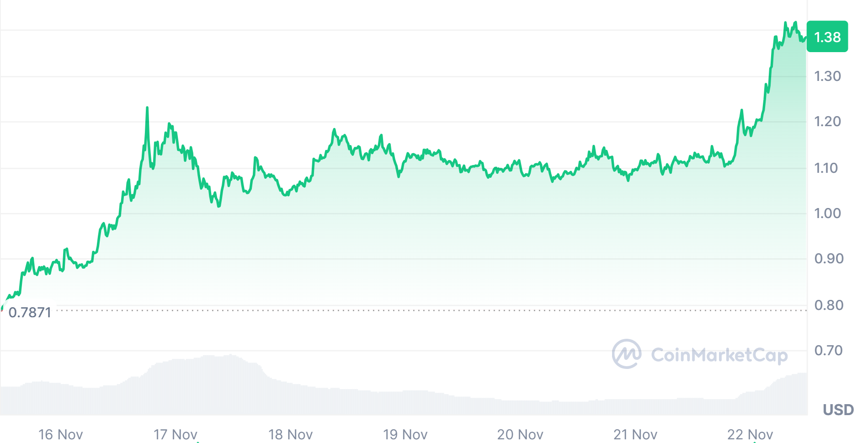Click the sharp price spike before 17 Nov
Viewport: 868px width, 443px height.
[147, 108]
